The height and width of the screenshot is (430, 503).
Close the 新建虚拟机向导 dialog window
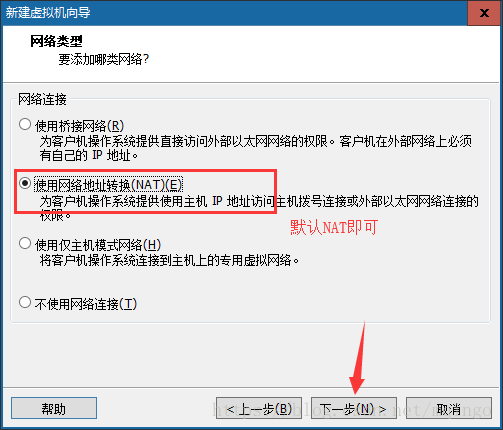pos(484,13)
